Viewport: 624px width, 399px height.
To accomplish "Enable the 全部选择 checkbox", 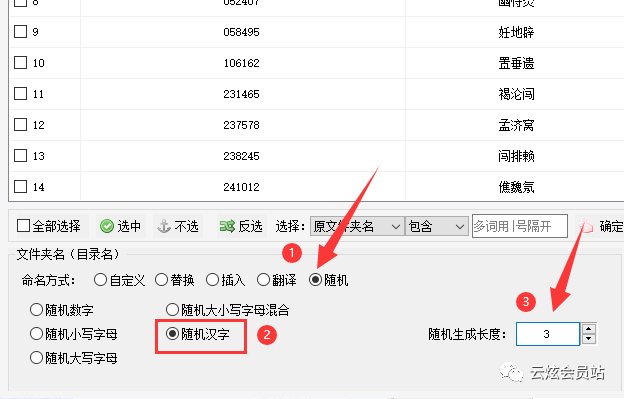I will (x=23, y=226).
